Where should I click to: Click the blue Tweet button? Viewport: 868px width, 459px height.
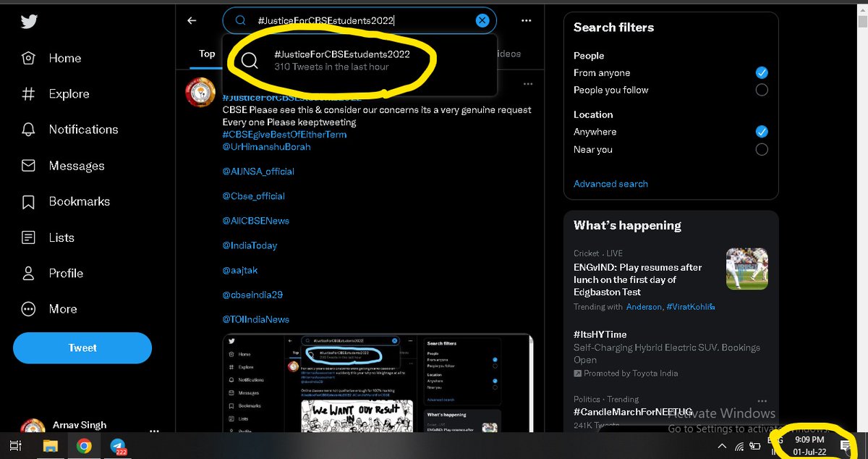click(x=82, y=348)
